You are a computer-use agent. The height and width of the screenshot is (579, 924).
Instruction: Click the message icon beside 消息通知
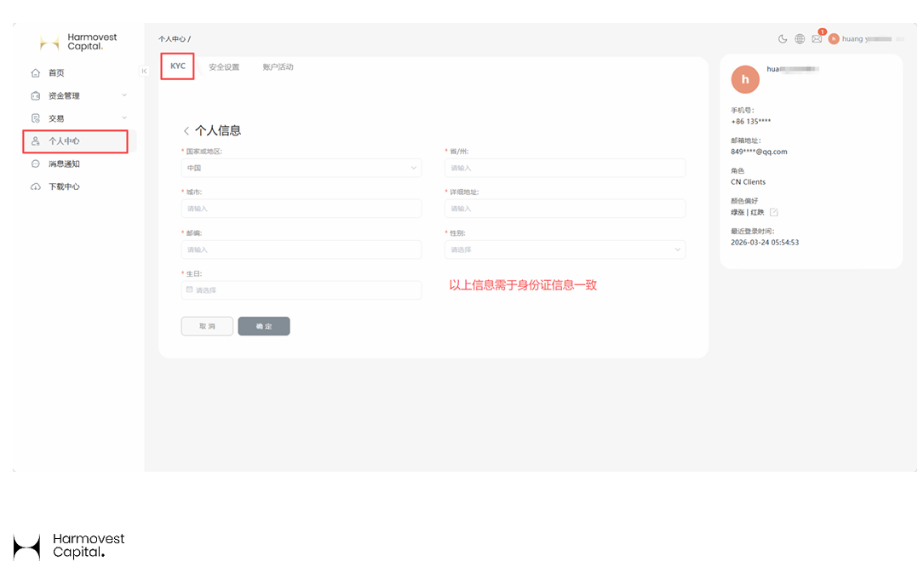click(36, 163)
